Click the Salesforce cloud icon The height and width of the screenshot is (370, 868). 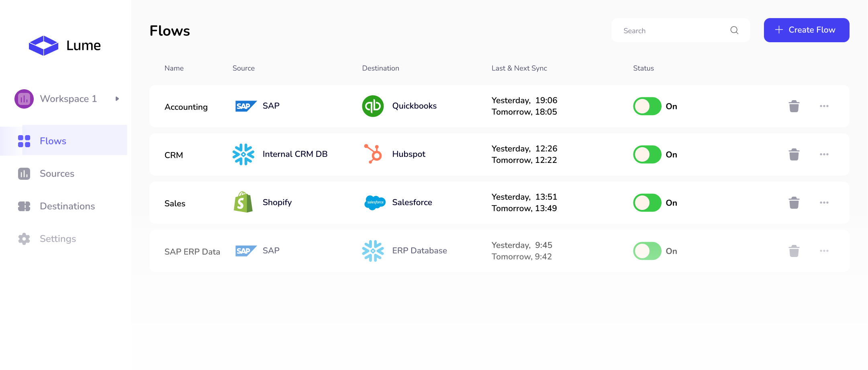pos(374,202)
